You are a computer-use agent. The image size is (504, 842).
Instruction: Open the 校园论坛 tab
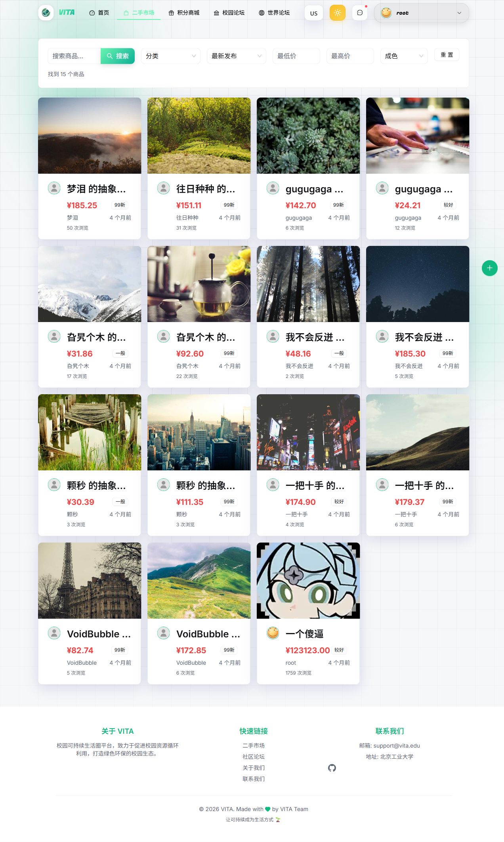click(x=229, y=13)
